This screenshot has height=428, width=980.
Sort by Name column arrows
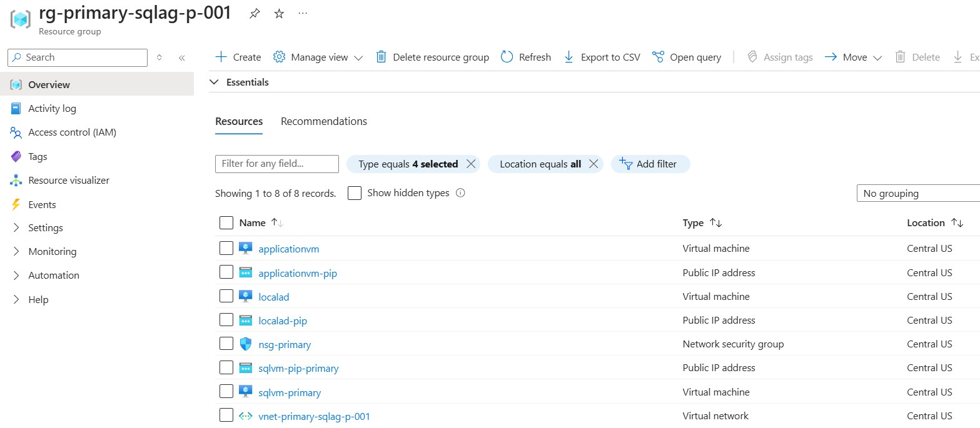click(278, 223)
